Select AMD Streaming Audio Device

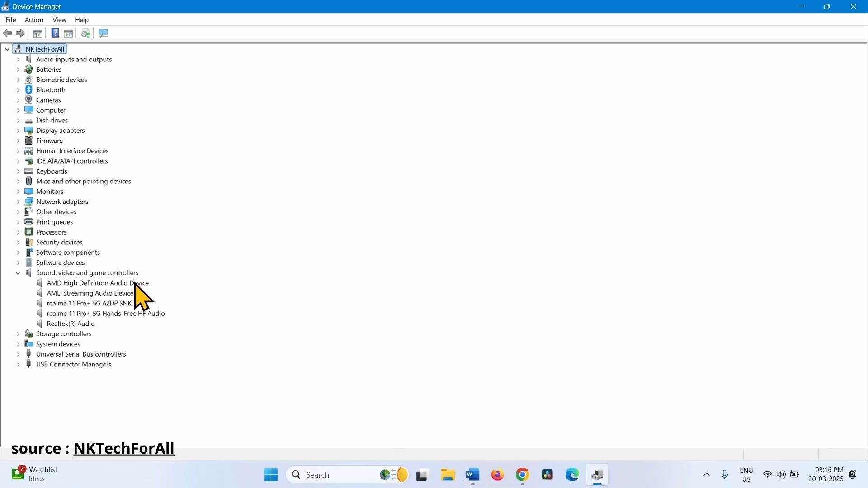[90, 293]
